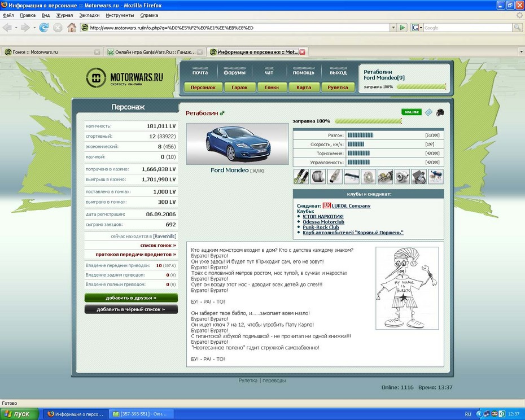
Task: Click the black camera icon beside ONLINE badge
Action: tap(440, 112)
